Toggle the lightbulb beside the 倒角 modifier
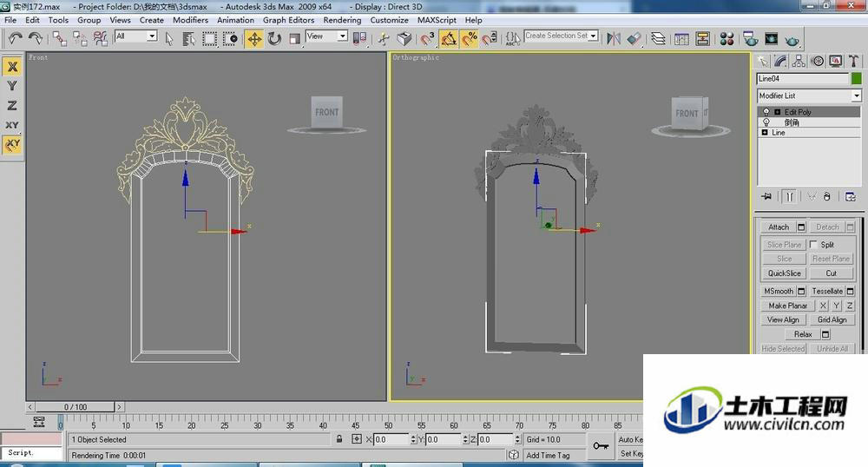 766,122
